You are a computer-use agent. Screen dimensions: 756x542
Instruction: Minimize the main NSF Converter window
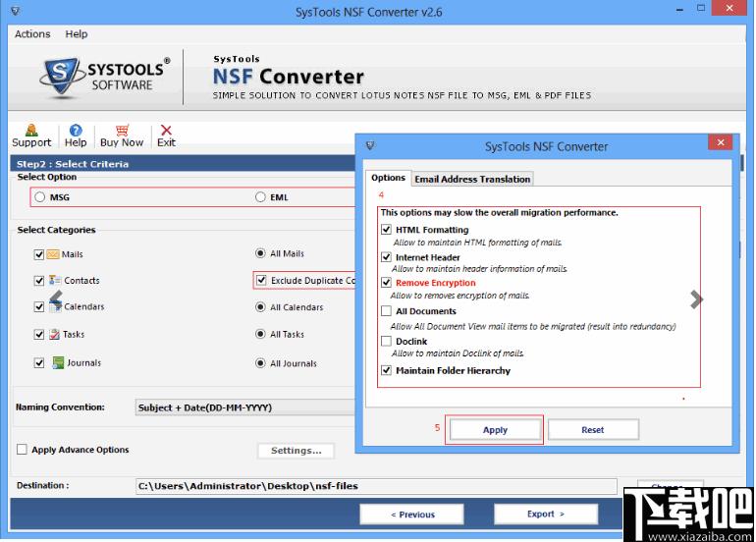[679, 9]
